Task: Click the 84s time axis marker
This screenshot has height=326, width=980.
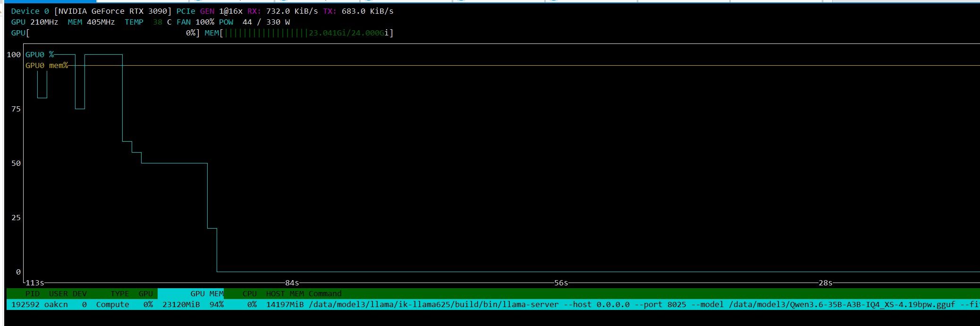Action: point(292,283)
